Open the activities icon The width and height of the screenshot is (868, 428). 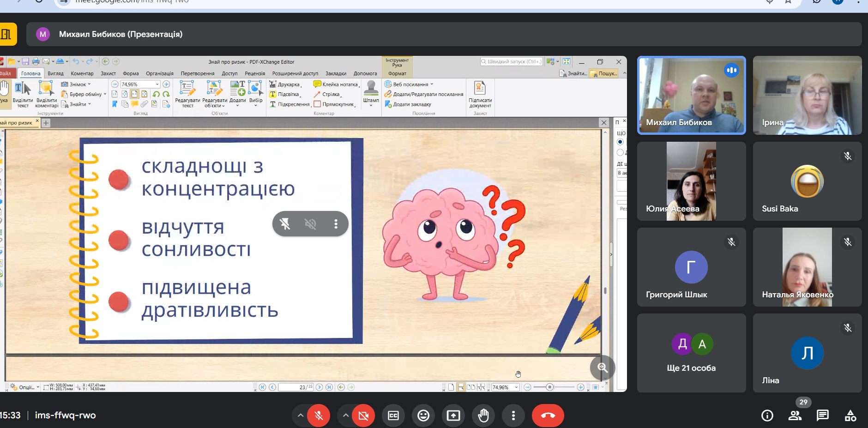click(850, 416)
